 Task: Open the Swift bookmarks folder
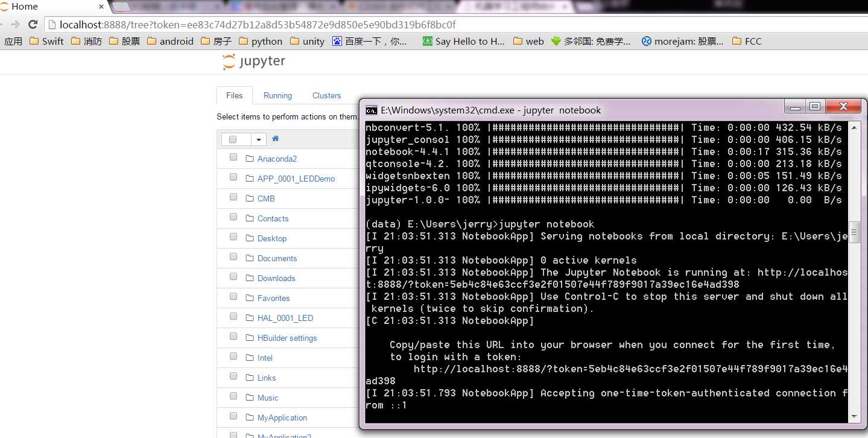[46, 41]
